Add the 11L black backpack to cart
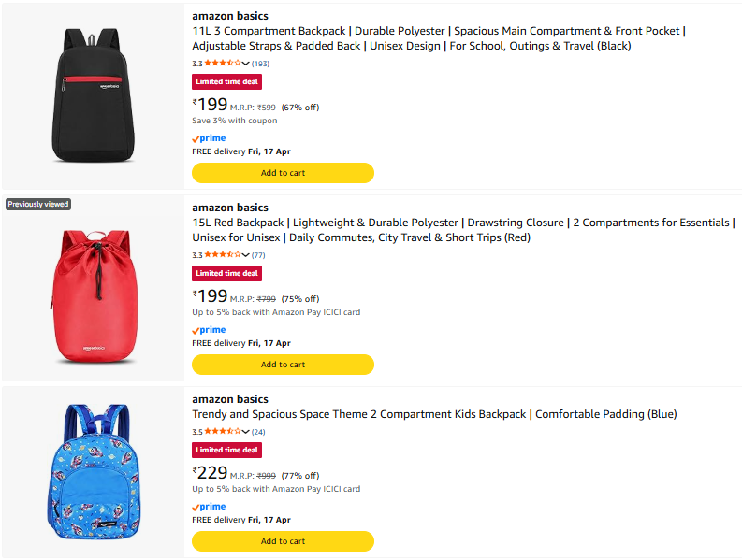The width and height of the screenshot is (742, 560). [283, 173]
